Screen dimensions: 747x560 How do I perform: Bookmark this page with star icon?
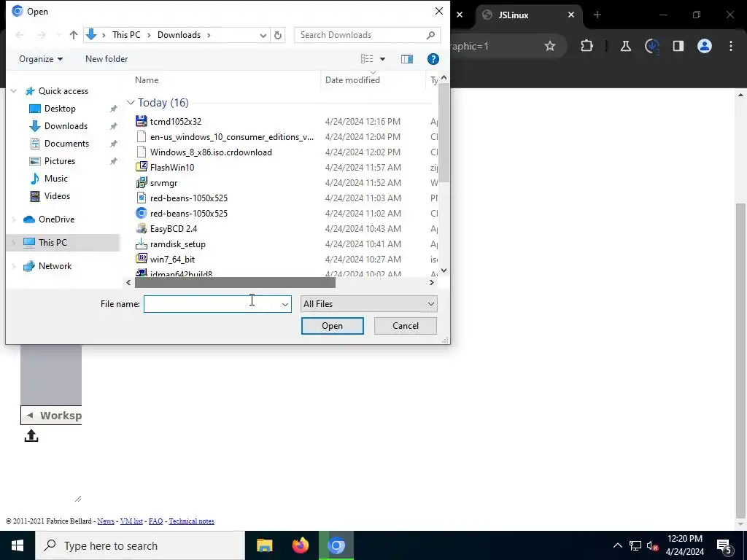pyautogui.click(x=550, y=46)
